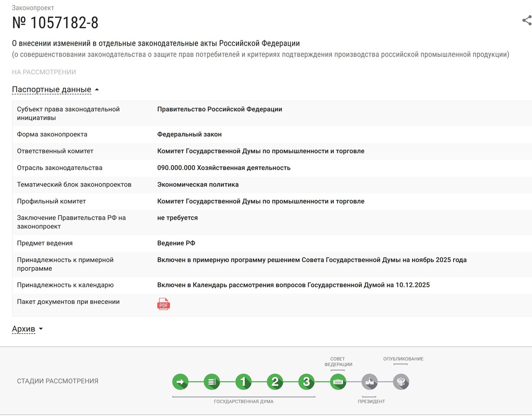
Task: Click the Принадлежность к календарю label
Action: point(65,285)
